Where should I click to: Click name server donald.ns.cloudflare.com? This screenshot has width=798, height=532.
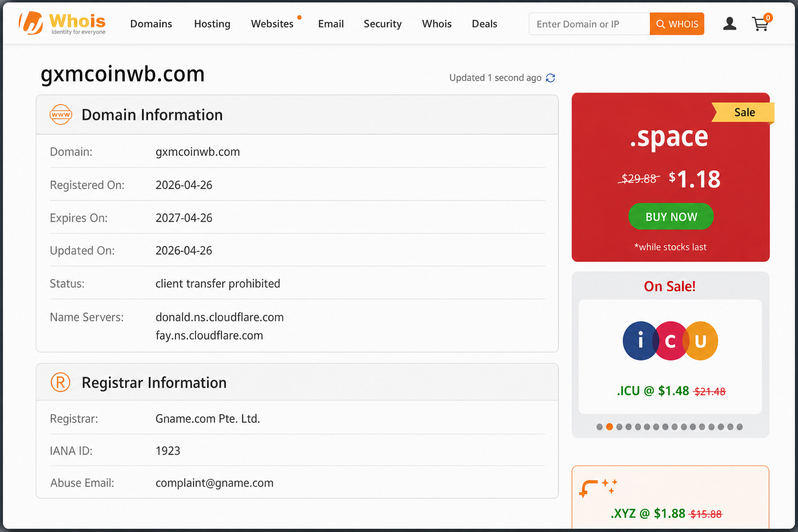click(x=220, y=317)
